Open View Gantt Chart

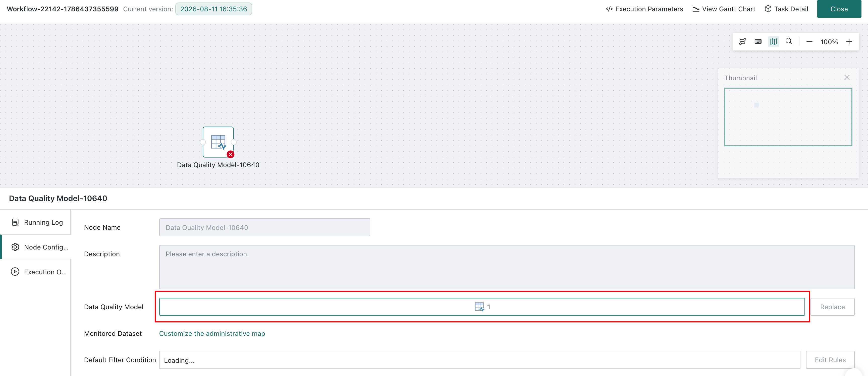click(x=724, y=9)
